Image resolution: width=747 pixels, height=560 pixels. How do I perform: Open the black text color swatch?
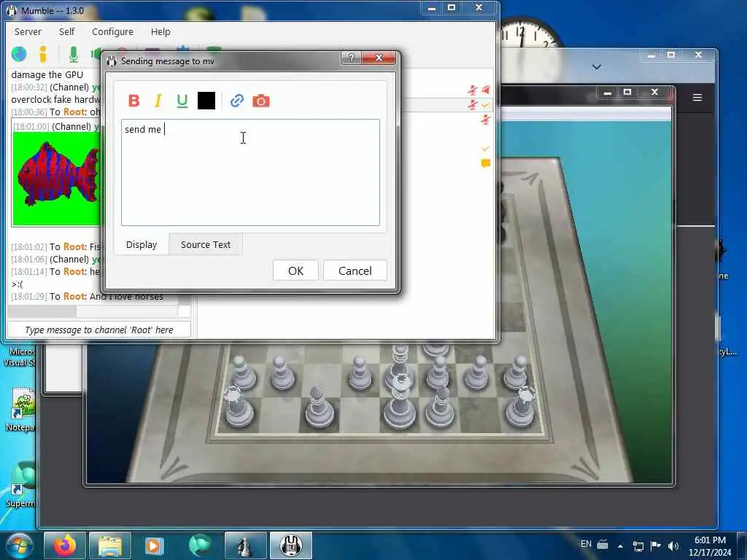tap(206, 101)
